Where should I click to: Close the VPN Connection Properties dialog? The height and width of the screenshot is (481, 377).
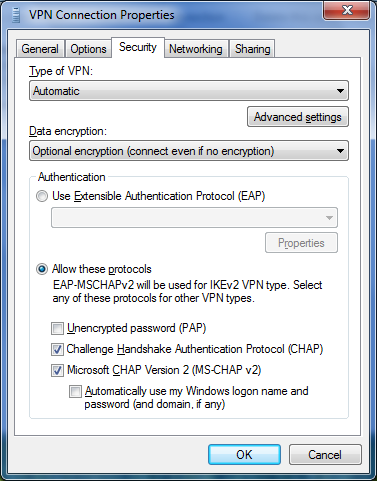click(347, 10)
